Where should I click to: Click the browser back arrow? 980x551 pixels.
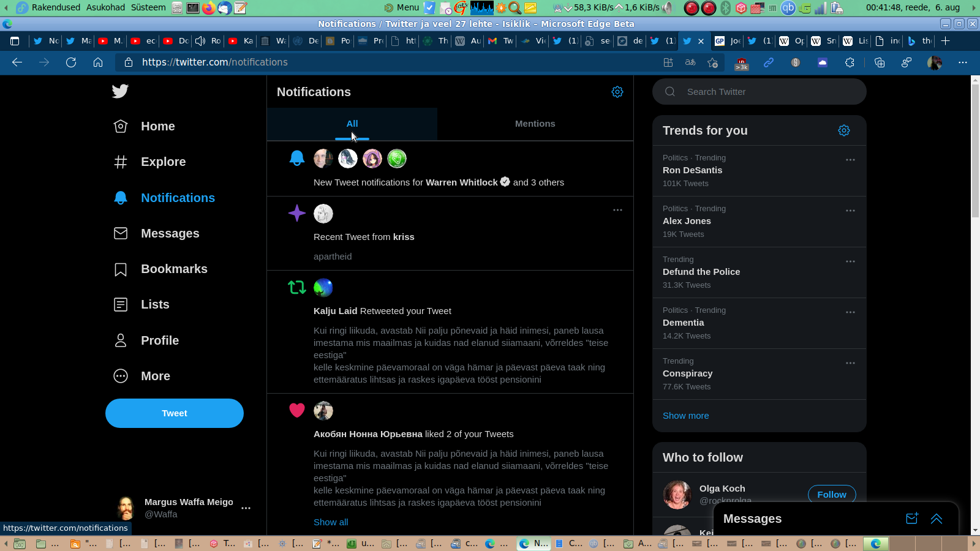[x=17, y=62]
